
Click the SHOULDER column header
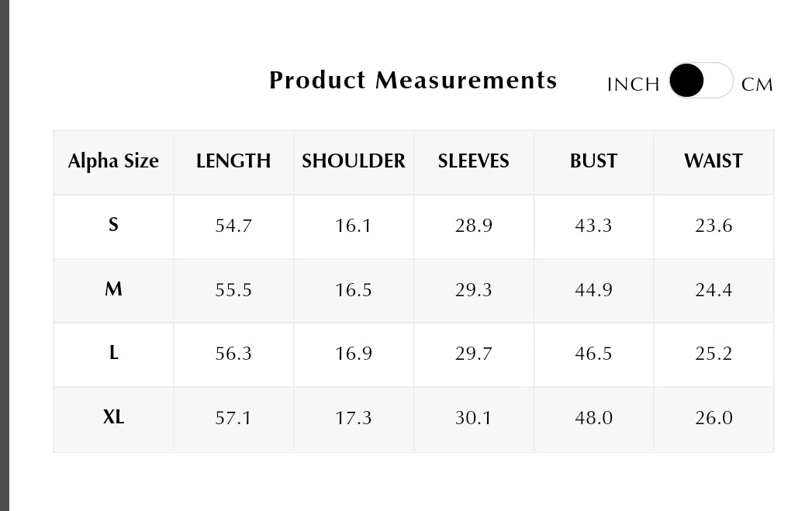coord(354,161)
